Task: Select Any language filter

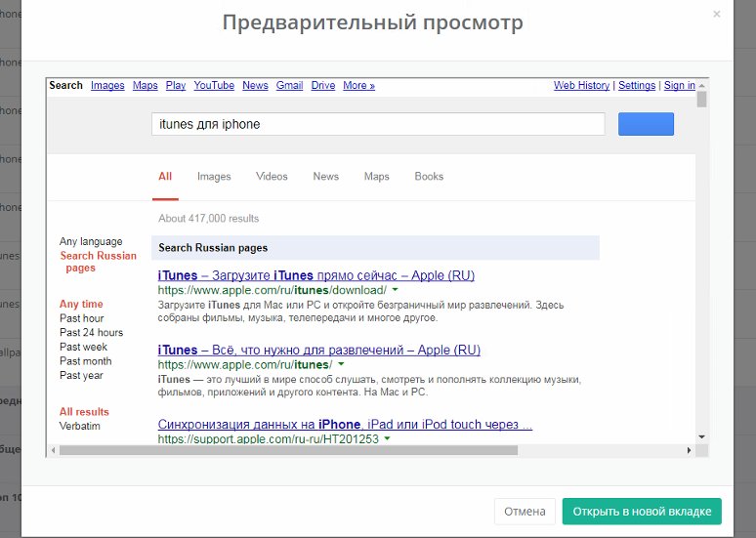Action: (91, 241)
